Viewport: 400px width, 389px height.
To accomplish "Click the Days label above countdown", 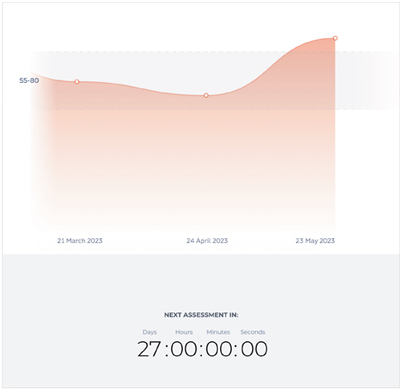I will tap(149, 332).
